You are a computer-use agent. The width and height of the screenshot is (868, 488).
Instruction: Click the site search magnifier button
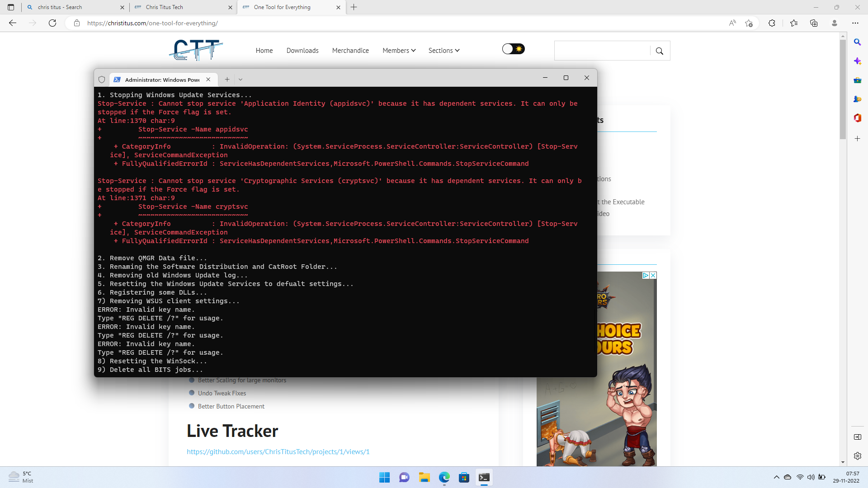pos(659,51)
